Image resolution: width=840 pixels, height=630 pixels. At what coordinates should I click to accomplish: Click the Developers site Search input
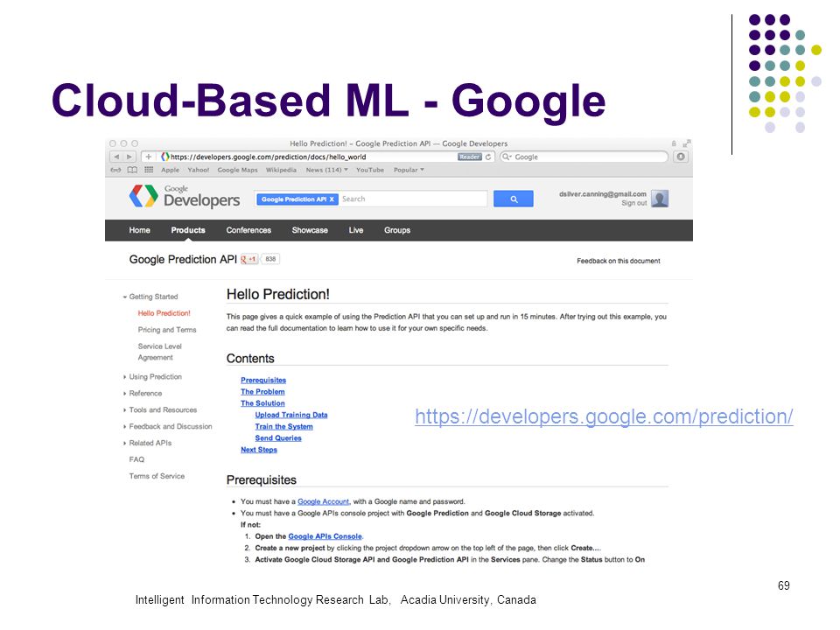(x=413, y=199)
